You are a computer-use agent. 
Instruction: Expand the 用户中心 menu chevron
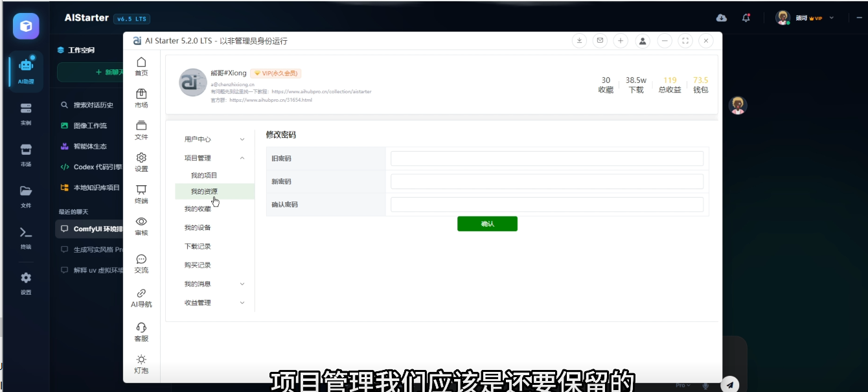(242, 139)
